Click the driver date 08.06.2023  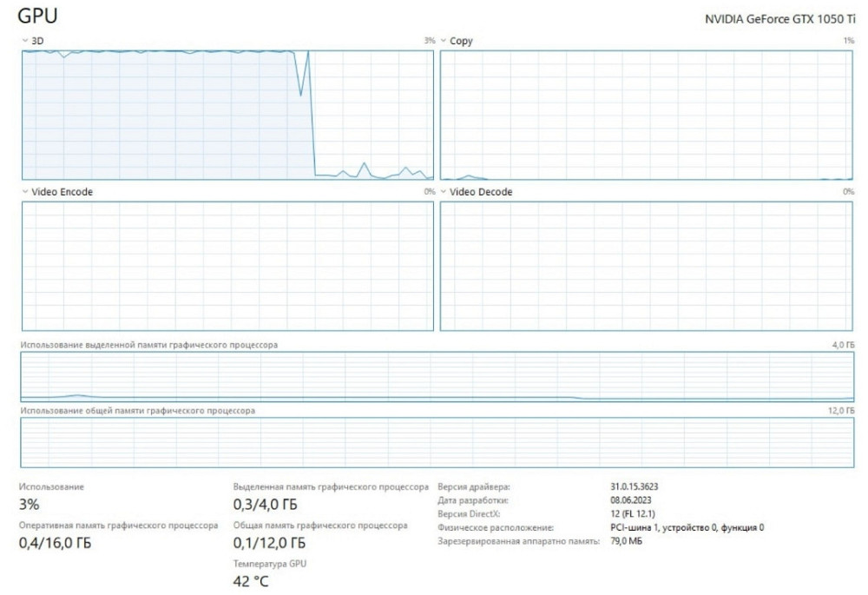coord(633,500)
